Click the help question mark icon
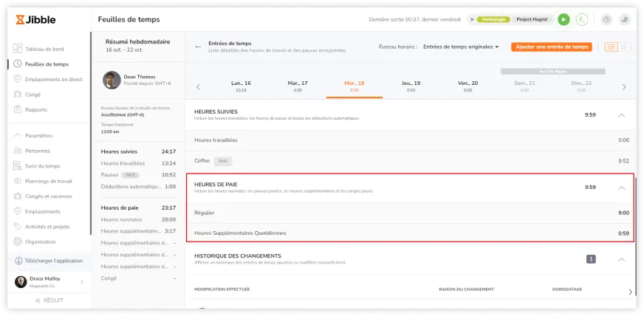Image resolution: width=644 pixels, height=316 pixels. (606, 20)
